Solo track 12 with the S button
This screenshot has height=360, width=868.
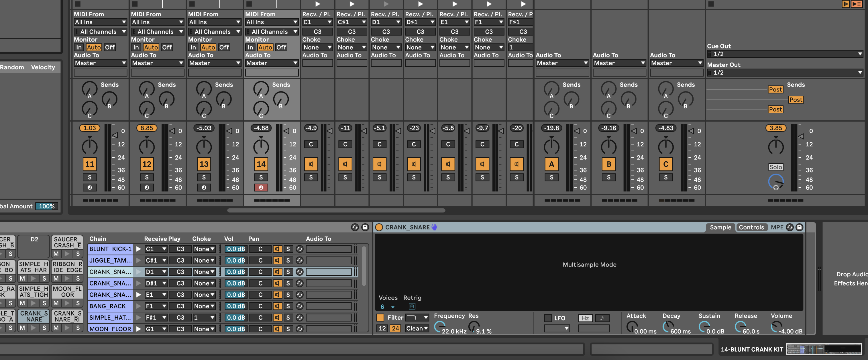coord(147,177)
